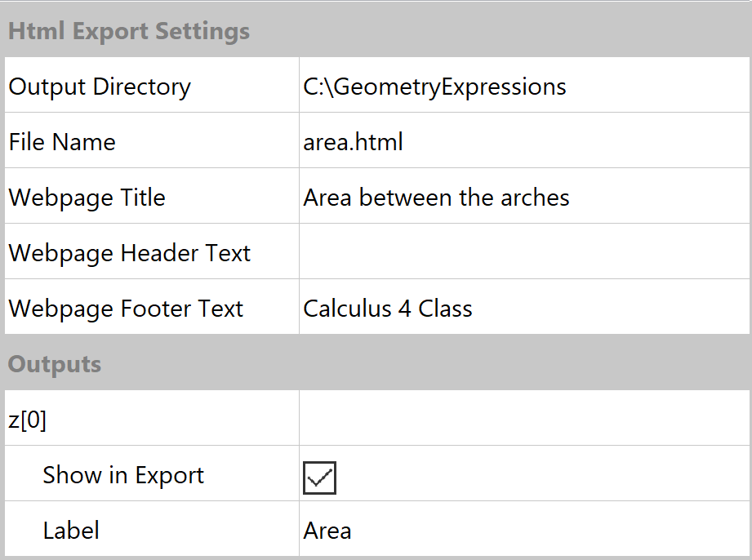The width and height of the screenshot is (752, 560).
Task: Click the empty value cell beside z[0]
Action: pos(523,420)
